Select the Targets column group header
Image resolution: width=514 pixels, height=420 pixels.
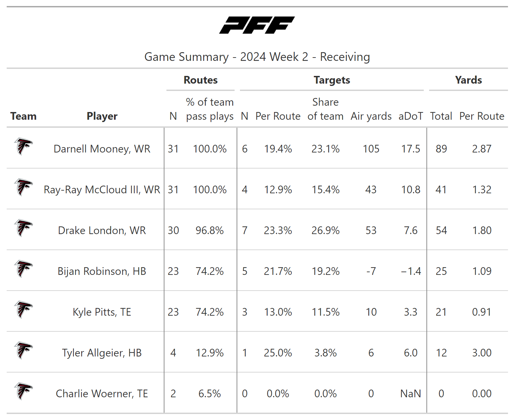332,80
